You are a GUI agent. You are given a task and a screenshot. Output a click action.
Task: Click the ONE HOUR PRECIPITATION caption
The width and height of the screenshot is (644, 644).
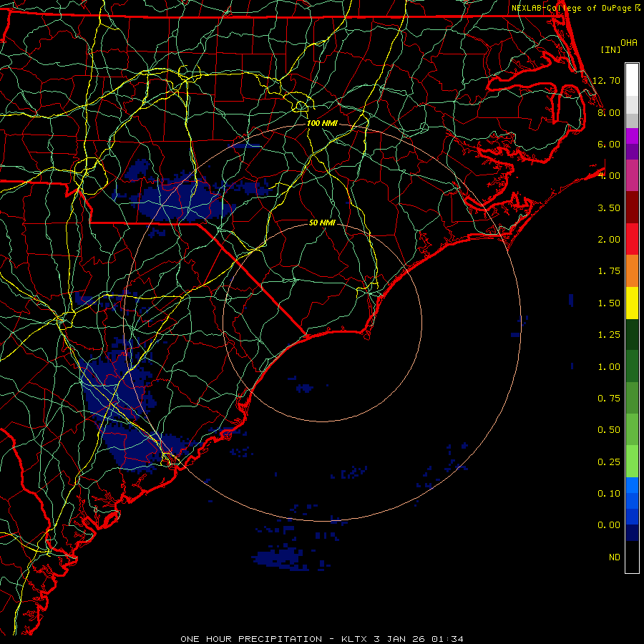(251, 639)
